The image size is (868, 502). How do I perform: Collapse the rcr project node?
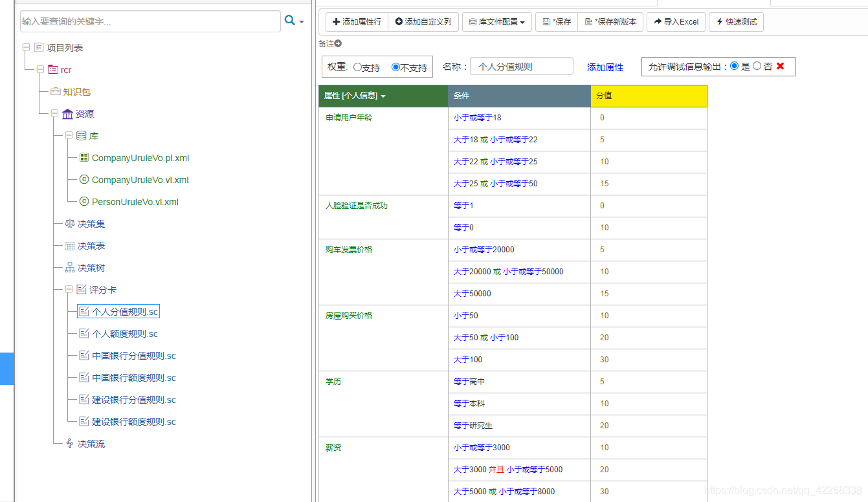[x=40, y=69]
